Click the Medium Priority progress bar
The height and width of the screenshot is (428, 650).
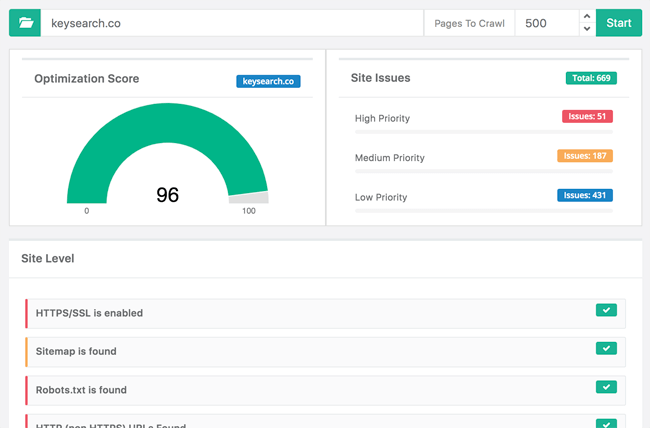[x=484, y=171]
